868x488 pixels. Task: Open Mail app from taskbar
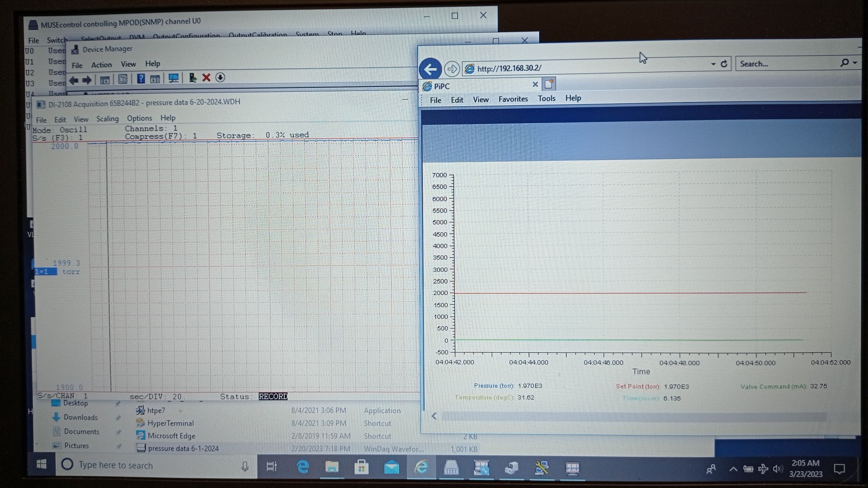(391, 467)
